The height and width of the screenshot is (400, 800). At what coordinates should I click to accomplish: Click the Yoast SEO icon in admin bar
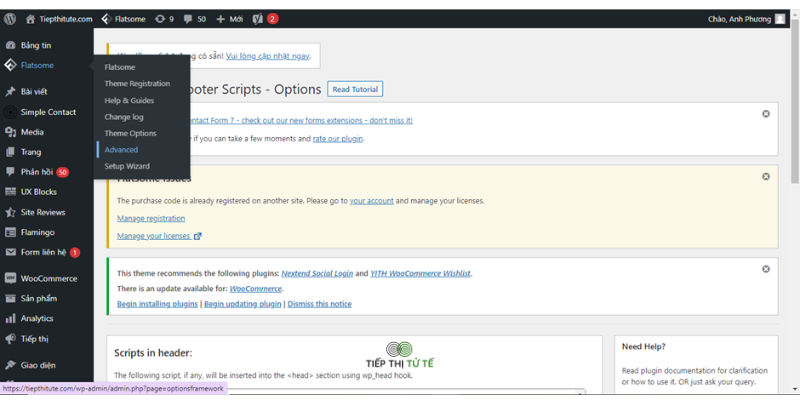click(258, 19)
